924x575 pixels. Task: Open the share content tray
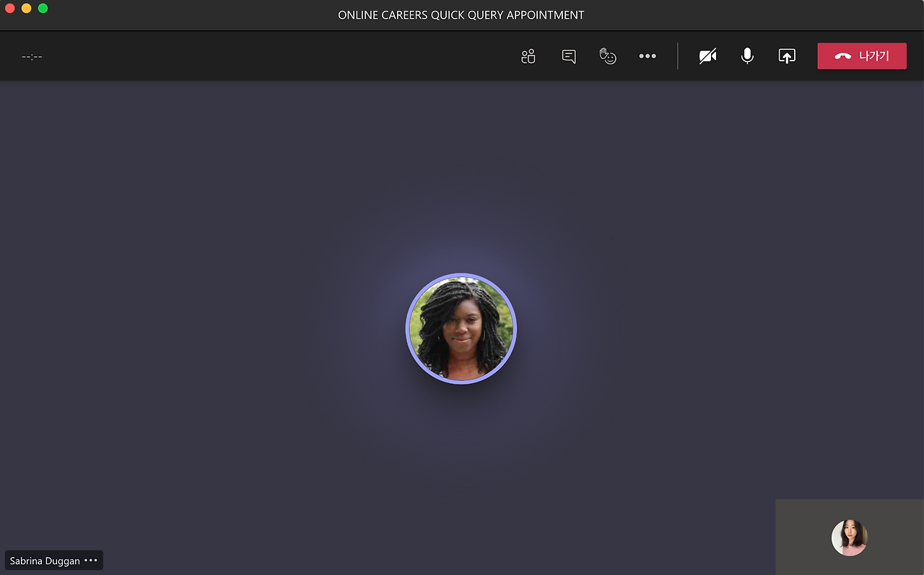[787, 56]
